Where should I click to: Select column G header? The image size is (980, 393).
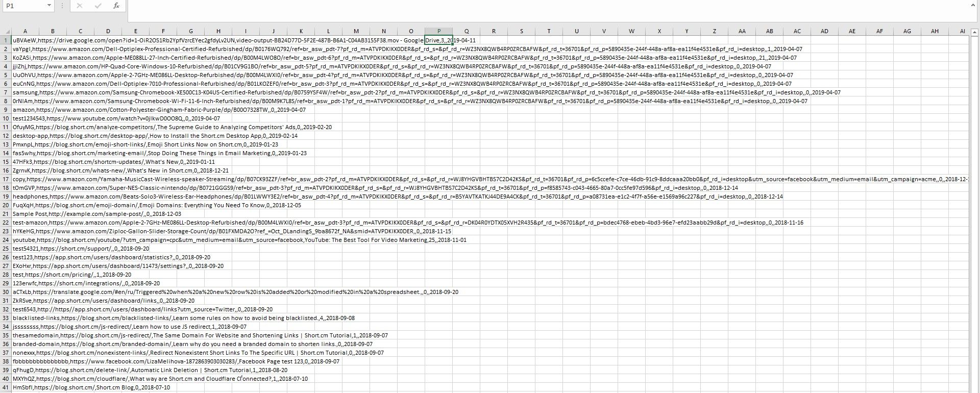tap(190, 31)
